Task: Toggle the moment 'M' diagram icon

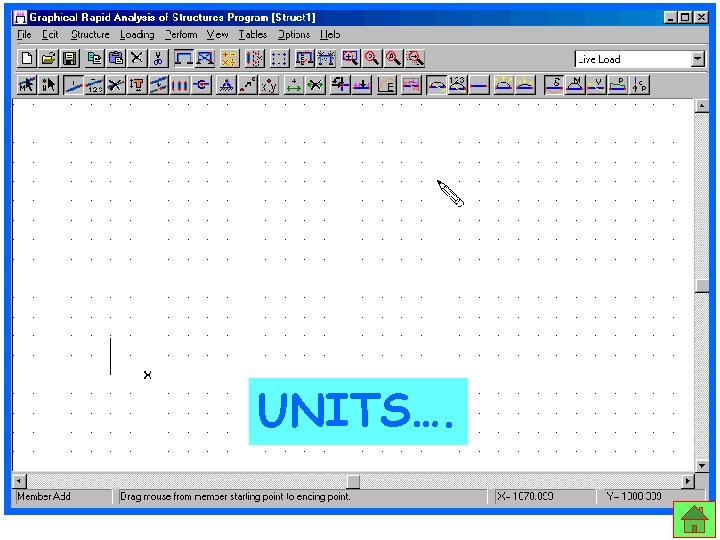Action: coord(575,85)
